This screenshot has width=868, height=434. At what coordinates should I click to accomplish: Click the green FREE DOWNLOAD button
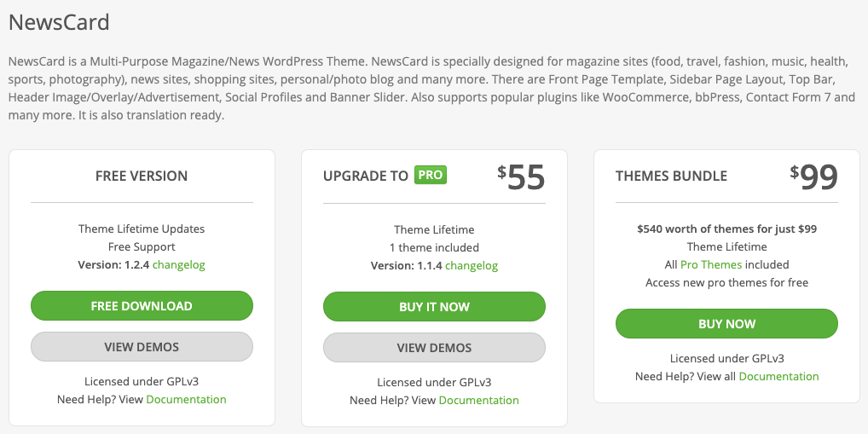pyautogui.click(x=142, y=305)
